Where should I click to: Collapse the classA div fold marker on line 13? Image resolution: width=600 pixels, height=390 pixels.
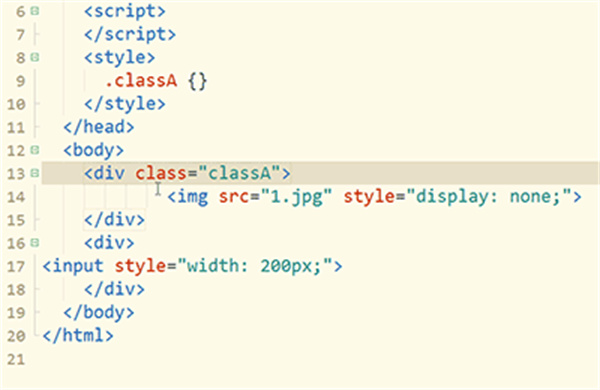tap(34, 173)
